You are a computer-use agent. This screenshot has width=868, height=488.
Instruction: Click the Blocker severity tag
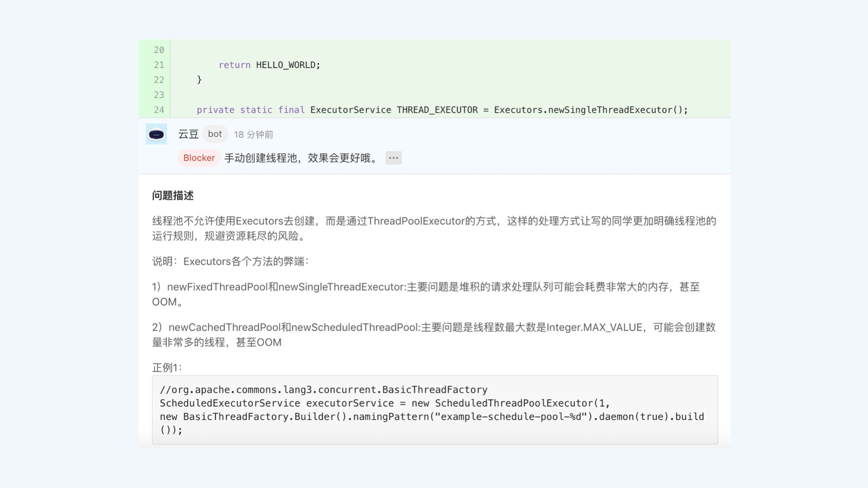pyautogui.click(x=199, y=158)
